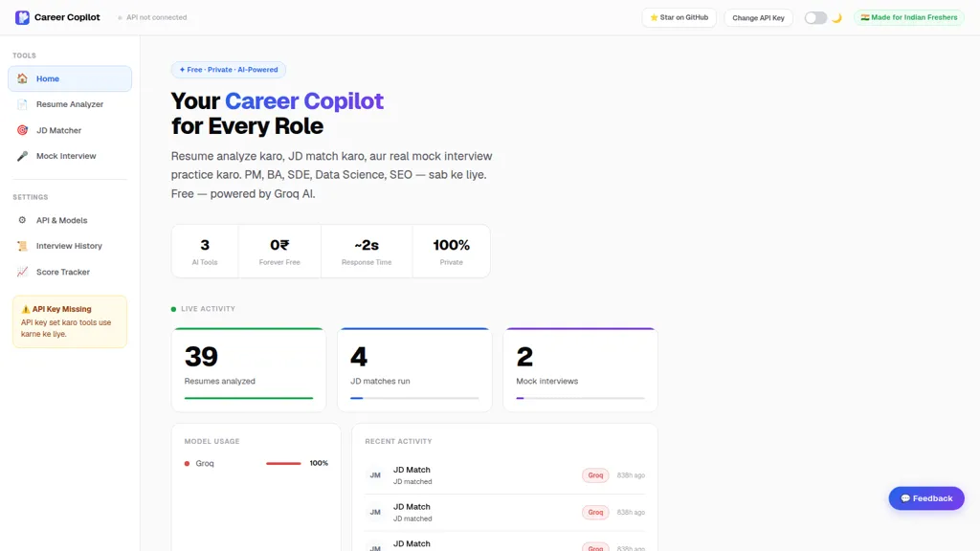Viewport: 980px width, 551px height.
Task: Click the warning icon in API Key Missing
Action: (x=26, y=309)
